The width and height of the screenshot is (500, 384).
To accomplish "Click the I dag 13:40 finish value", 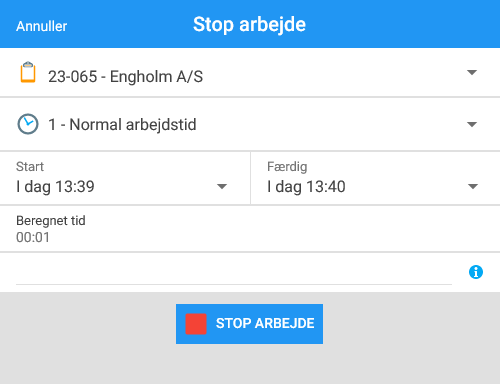I will [306, 186].
